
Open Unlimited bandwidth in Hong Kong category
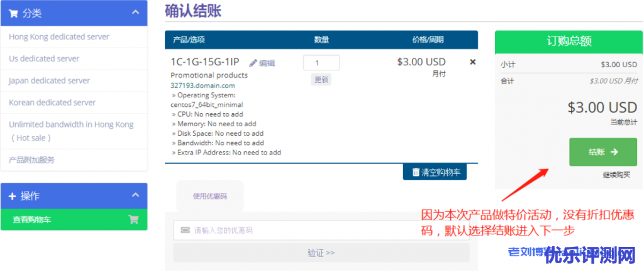71,124
